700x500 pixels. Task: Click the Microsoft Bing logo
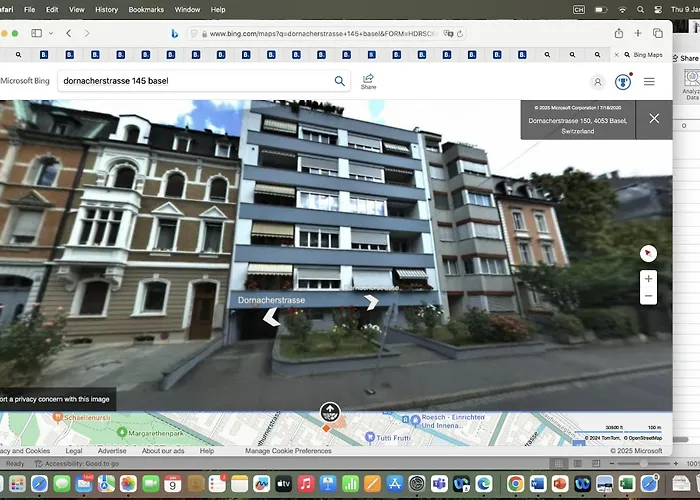click(x=25, y=81)
